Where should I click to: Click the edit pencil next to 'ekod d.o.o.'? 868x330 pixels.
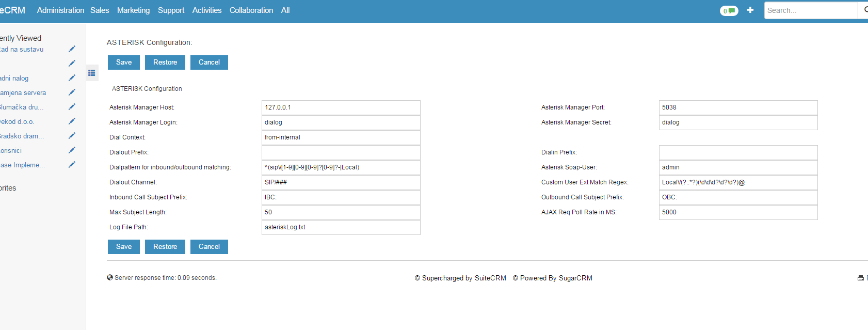(72, 121)
